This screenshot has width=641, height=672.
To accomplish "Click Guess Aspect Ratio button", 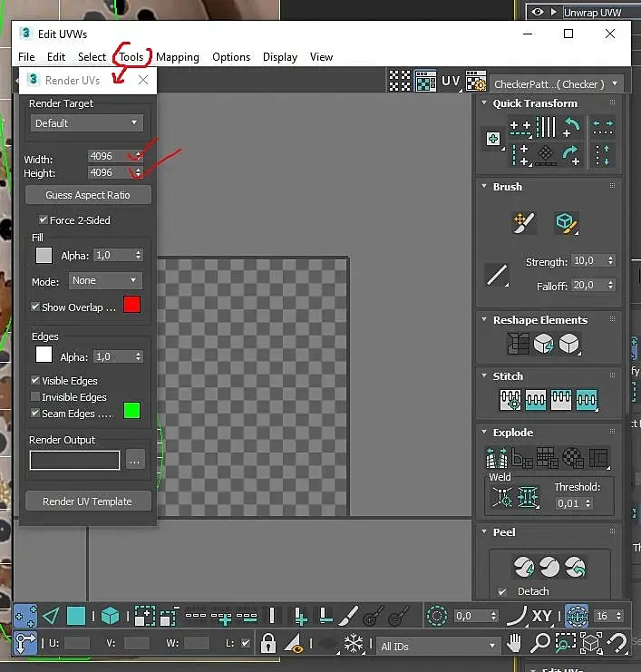I will (88, 195).
